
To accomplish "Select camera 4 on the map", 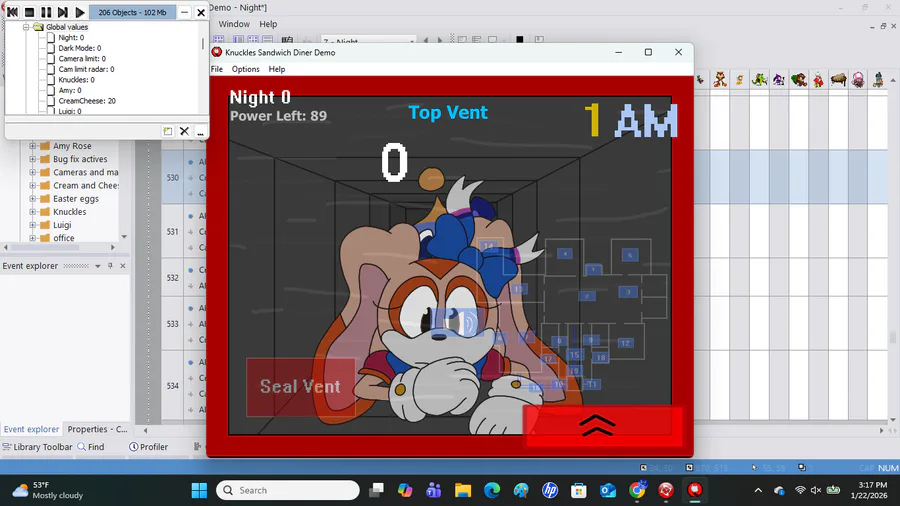I will [x=565, y=254].
